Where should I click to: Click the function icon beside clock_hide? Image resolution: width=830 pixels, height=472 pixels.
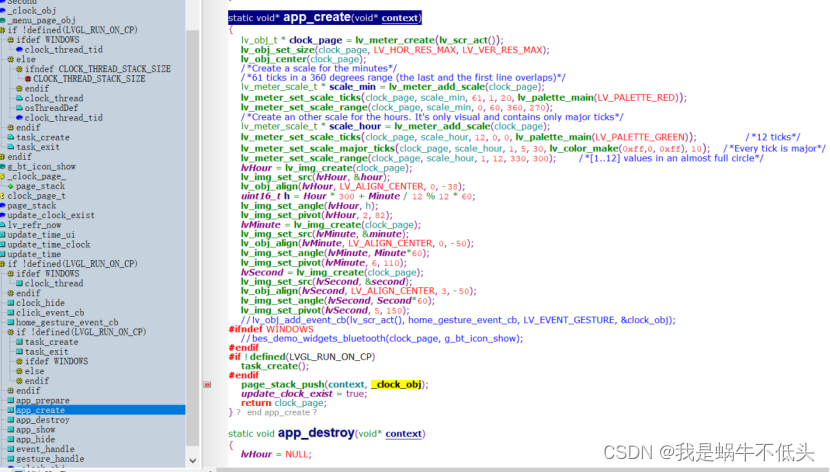pos(11,303)
